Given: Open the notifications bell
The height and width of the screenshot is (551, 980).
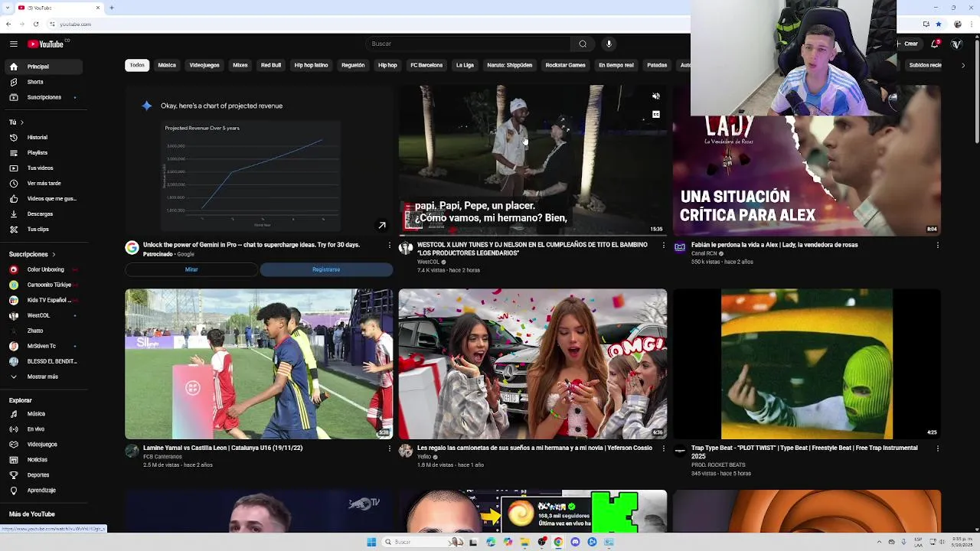Looking at the screenshot, I should click(x=936, y=44).
